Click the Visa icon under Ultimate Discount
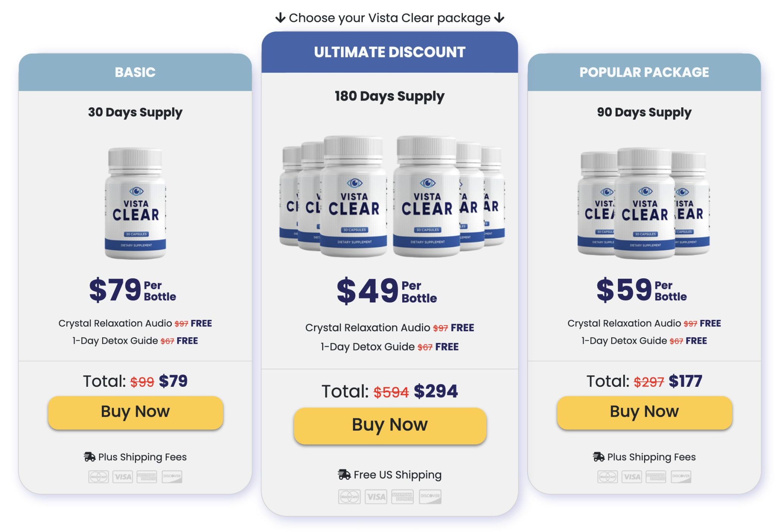775x532 pixels. 376,497
